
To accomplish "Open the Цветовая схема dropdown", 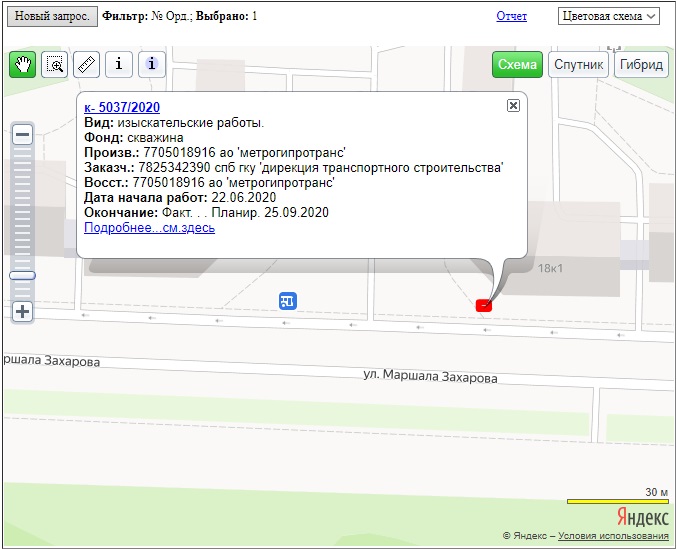I will tap(609, 16).
